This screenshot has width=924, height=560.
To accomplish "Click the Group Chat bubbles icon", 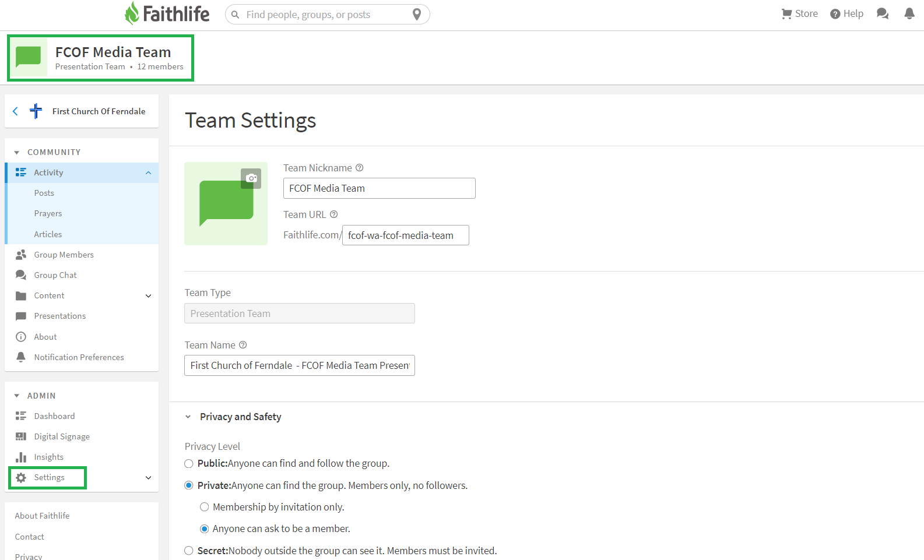I will [21, 275].
